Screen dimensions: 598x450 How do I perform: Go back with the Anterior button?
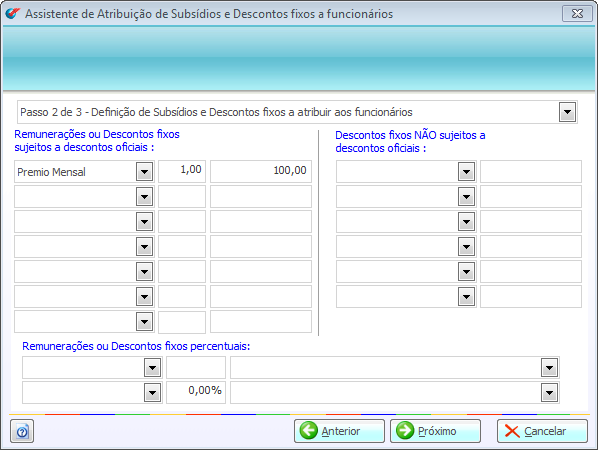point(339,431)
